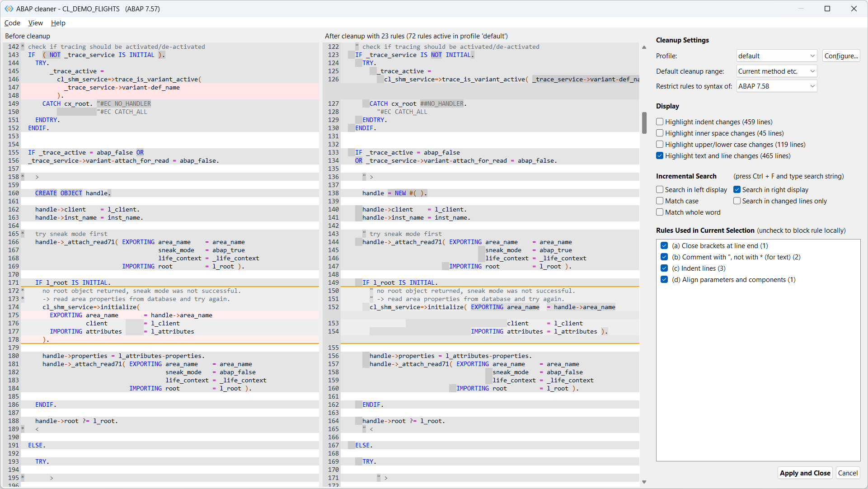Open the Help menu
The width and height of the screenshot is (868, 489).
pyautogui.click(x=58, y=23)
